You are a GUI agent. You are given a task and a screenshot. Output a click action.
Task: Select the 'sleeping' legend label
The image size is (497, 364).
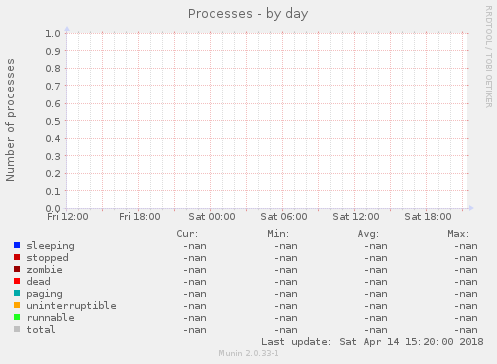click(50, 246)
